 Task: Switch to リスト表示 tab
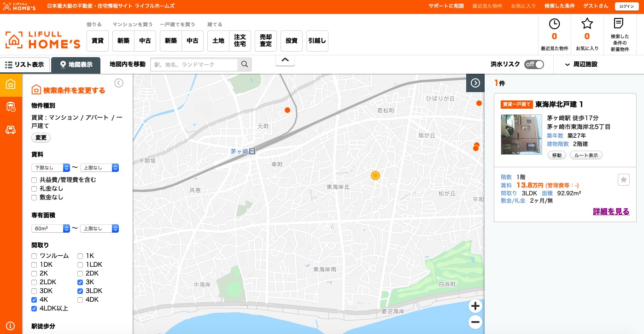tap(25, 65)
